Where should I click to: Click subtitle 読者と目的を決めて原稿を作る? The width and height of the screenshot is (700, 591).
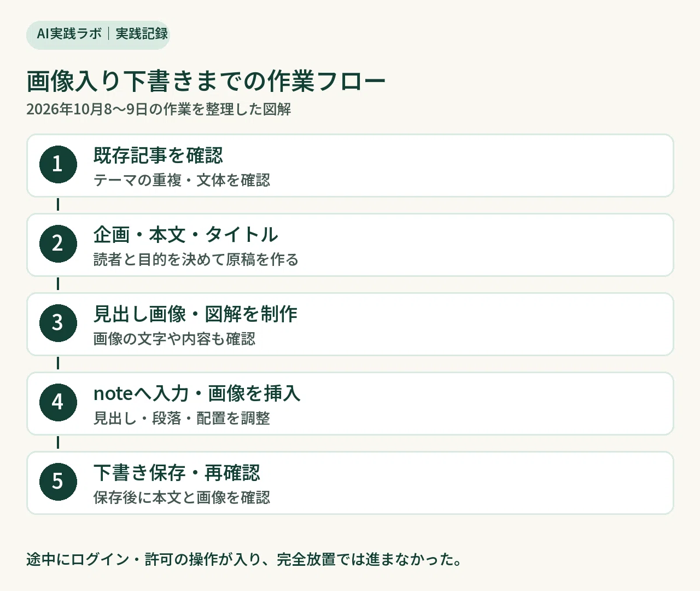tap(196, 259)
